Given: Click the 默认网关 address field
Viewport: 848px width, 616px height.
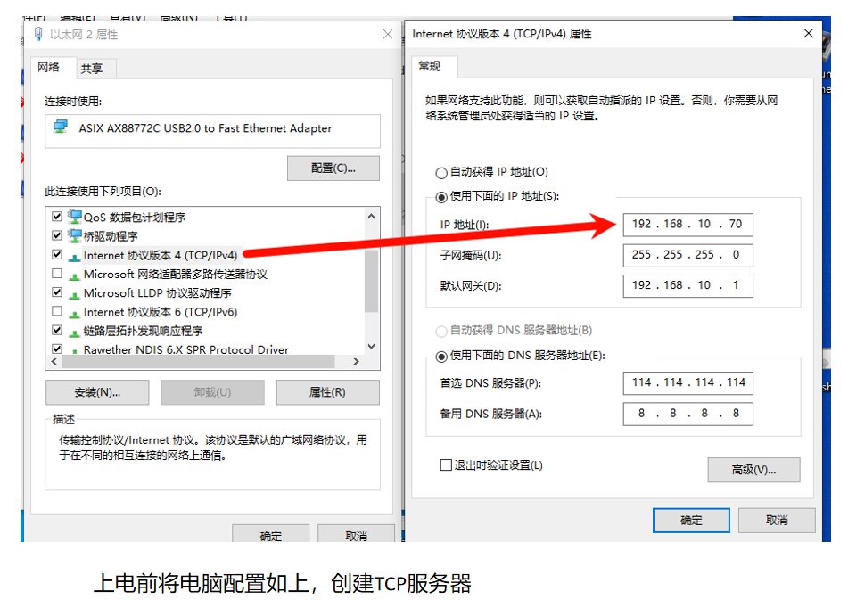Looking at the screenshot, I should pyautogui.click(x=687, y=285).
